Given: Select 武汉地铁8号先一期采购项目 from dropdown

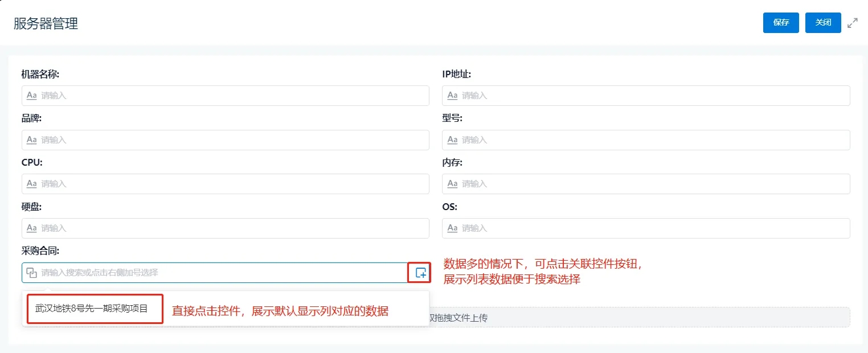Looking at the screenshot, I should [92, 309].
